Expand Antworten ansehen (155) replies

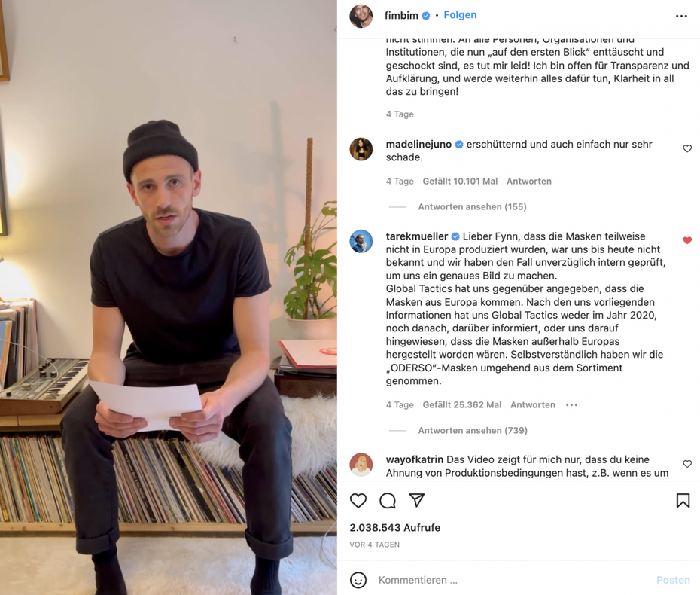pos(473,207)
